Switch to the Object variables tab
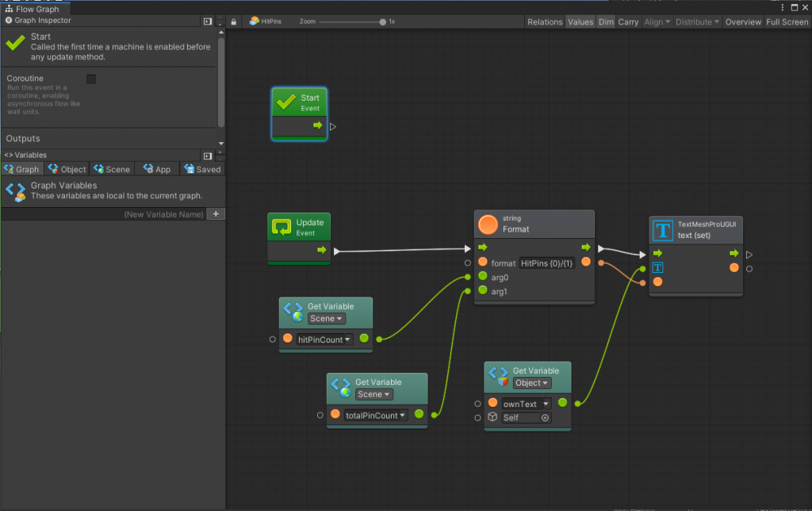 pyautogui.click(x=67, y=169)
